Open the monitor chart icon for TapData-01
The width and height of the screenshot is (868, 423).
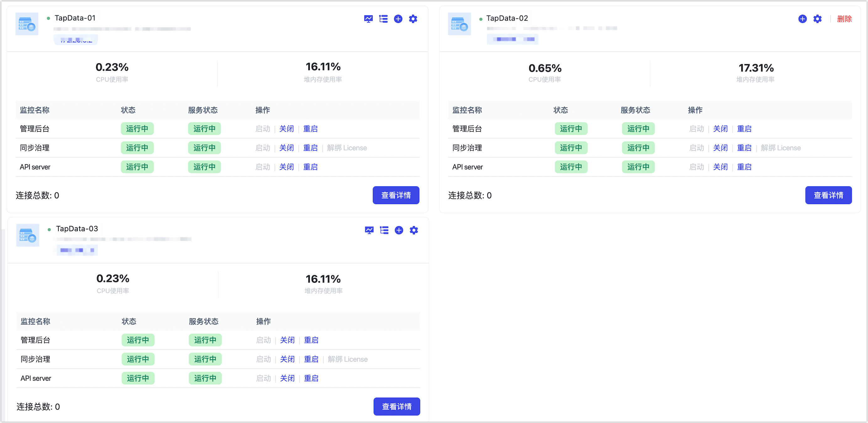coord(368,19)
